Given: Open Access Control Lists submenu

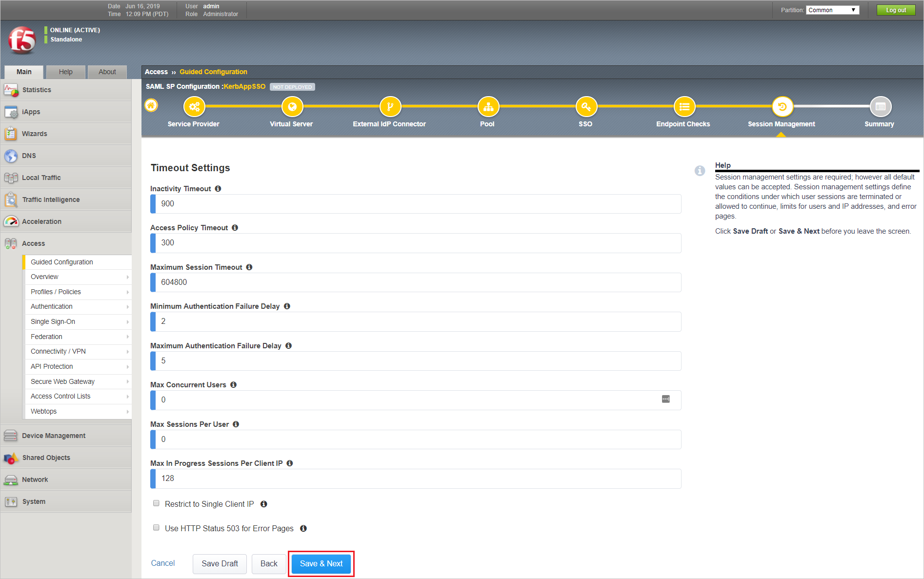Looking at the screenshot, I should [78, 397].
